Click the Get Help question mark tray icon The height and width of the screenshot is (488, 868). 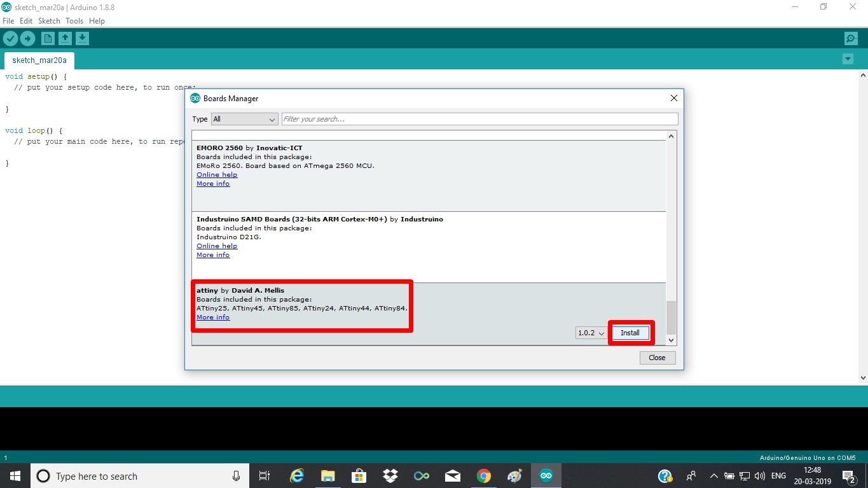click(665, 476)
